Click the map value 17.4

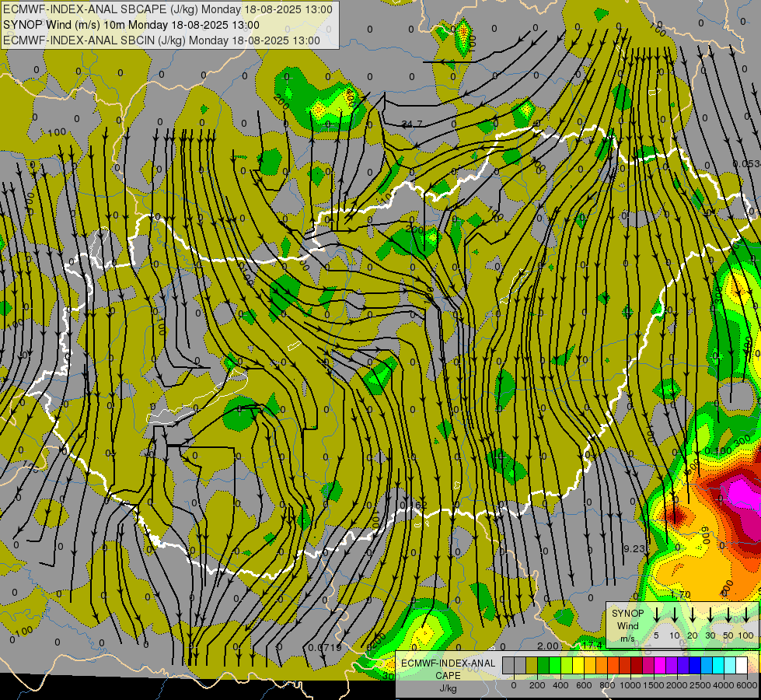click(592, 645)
